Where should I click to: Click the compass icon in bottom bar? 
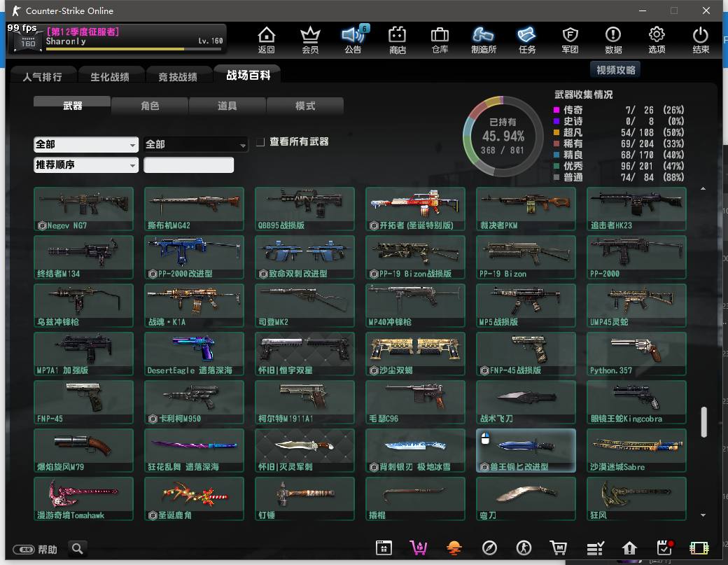tap(489, 547)
